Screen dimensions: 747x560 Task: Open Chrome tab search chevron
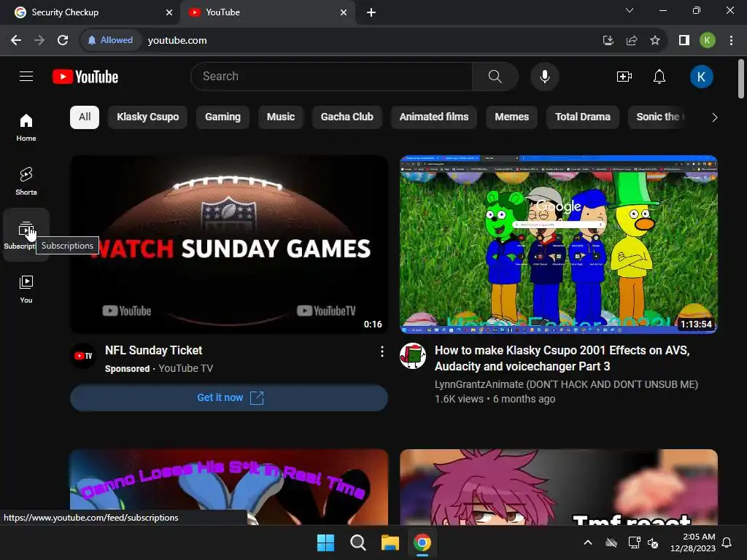pyautogui.click(x=630, y=10)
